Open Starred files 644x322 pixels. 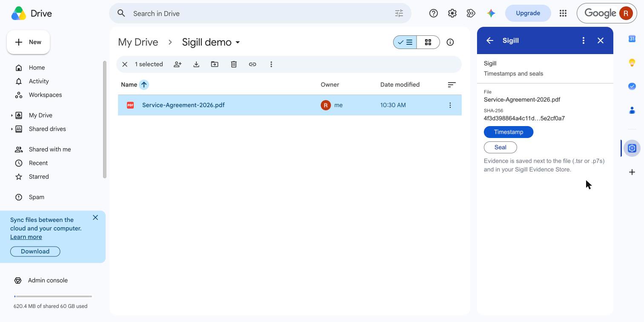39,177
